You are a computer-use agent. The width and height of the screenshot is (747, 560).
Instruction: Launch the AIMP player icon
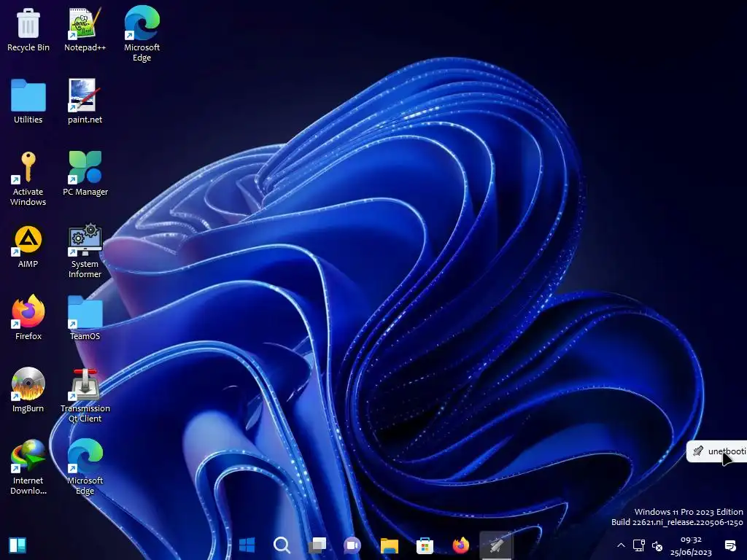pyautogui.click(x=28, y=246)
